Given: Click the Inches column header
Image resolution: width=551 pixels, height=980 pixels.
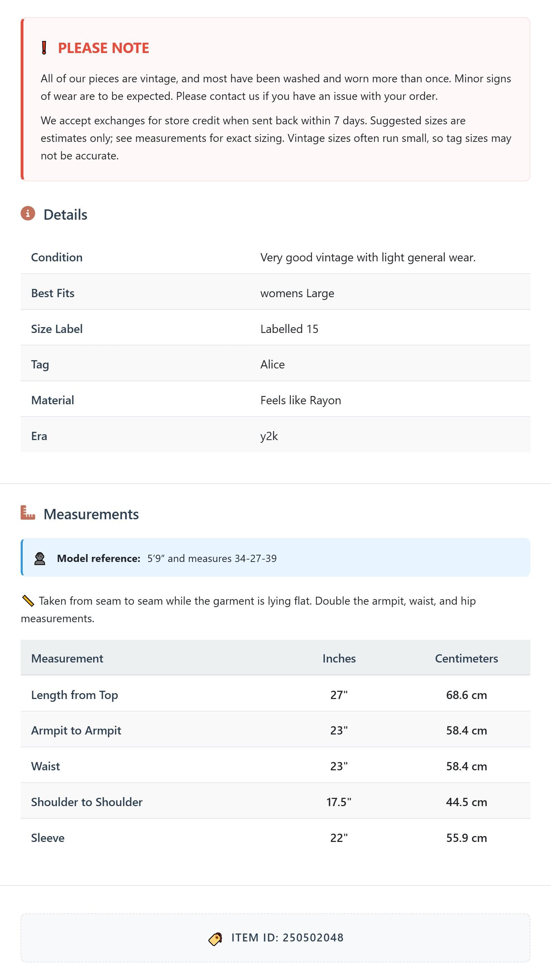Looking at the screenshot, I should tap(339, 658).
